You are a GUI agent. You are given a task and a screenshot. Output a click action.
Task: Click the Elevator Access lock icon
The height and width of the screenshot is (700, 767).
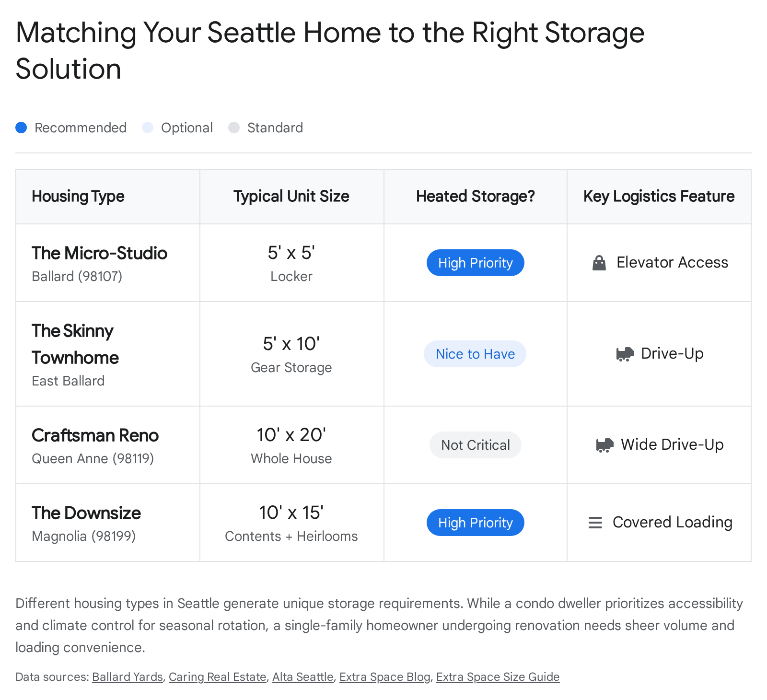[599, 263]
